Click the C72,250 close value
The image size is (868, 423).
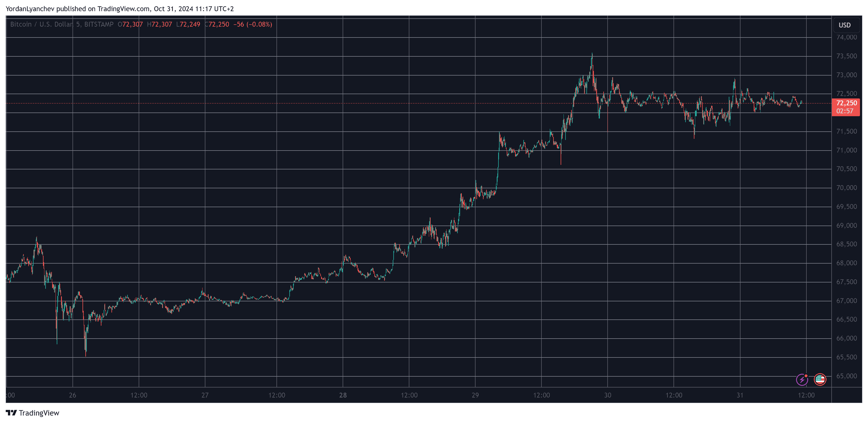(x=217, y=24)
